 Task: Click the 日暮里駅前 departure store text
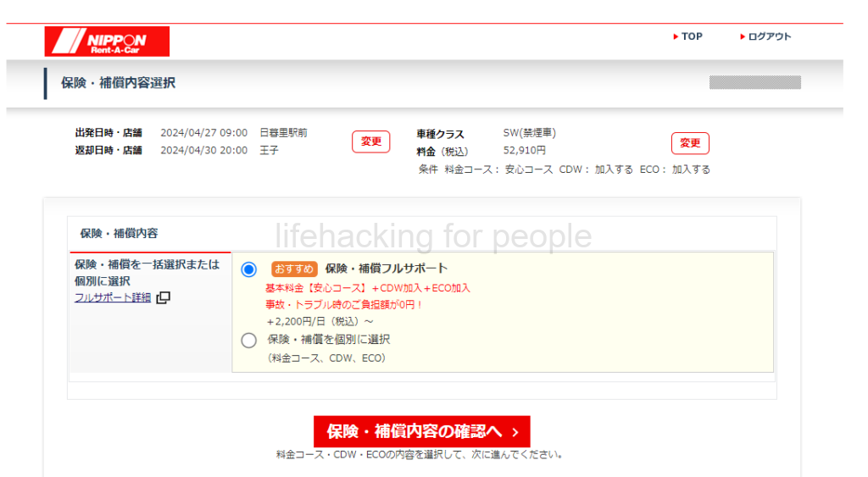coord(283,133)
